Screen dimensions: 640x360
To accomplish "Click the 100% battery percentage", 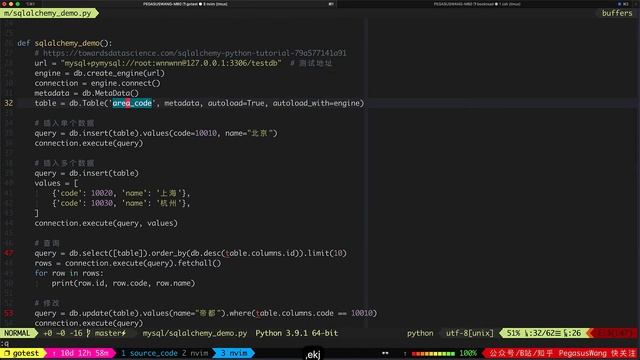I will pos(468,353).
